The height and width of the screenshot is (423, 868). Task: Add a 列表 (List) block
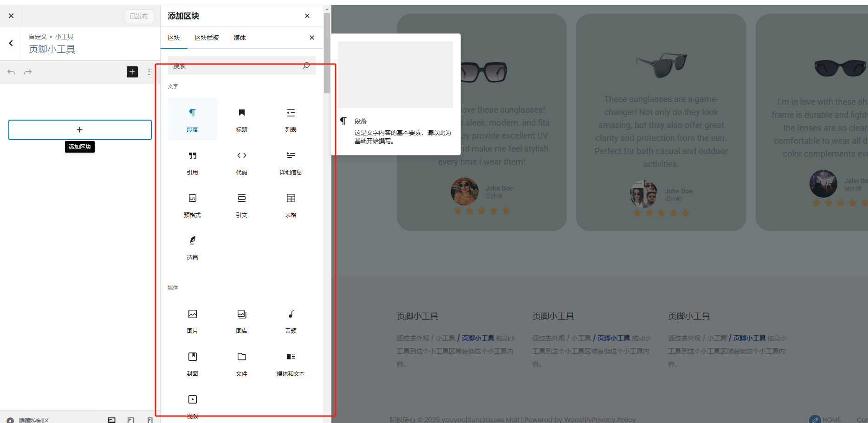pos(291,119)
